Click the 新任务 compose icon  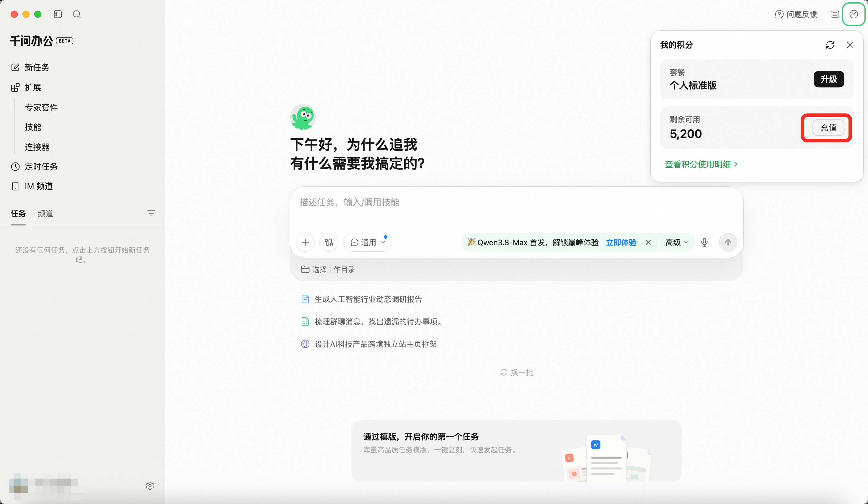click(x=15, y=67)
